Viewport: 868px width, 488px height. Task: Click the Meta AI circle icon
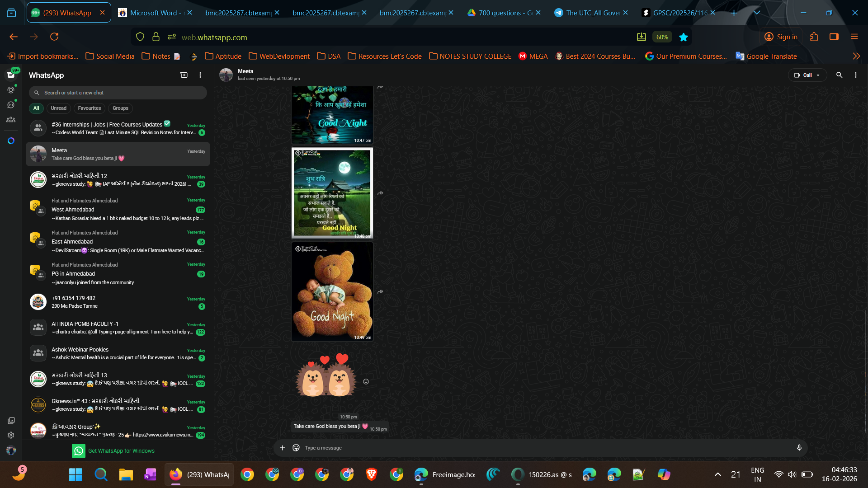point(11,141)
